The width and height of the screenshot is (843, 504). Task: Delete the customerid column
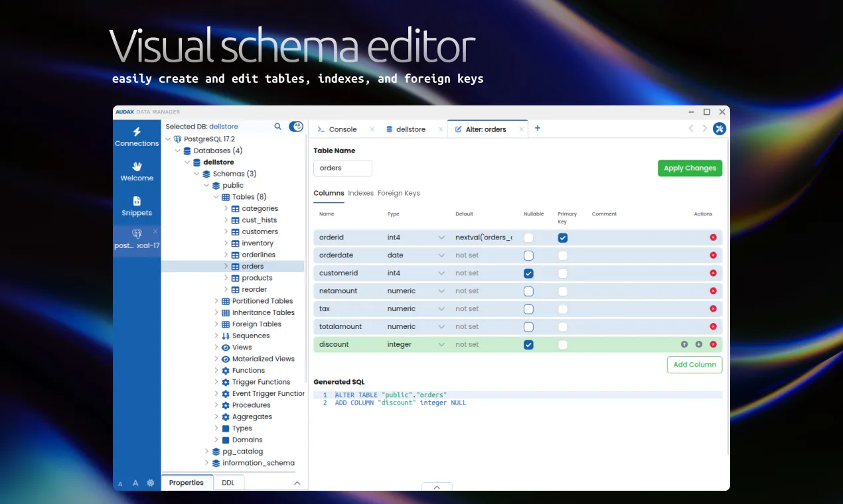tap(713, 273)
